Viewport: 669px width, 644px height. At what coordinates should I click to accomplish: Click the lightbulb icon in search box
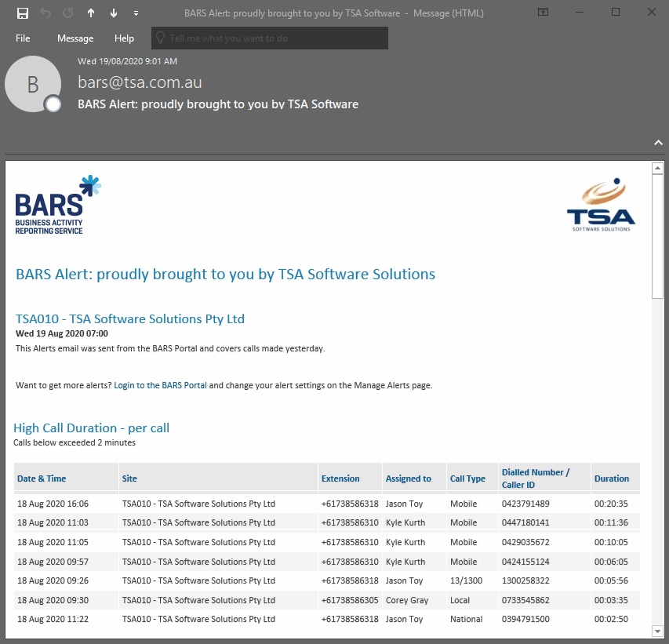pyautogui.click(x=161, y=38)
